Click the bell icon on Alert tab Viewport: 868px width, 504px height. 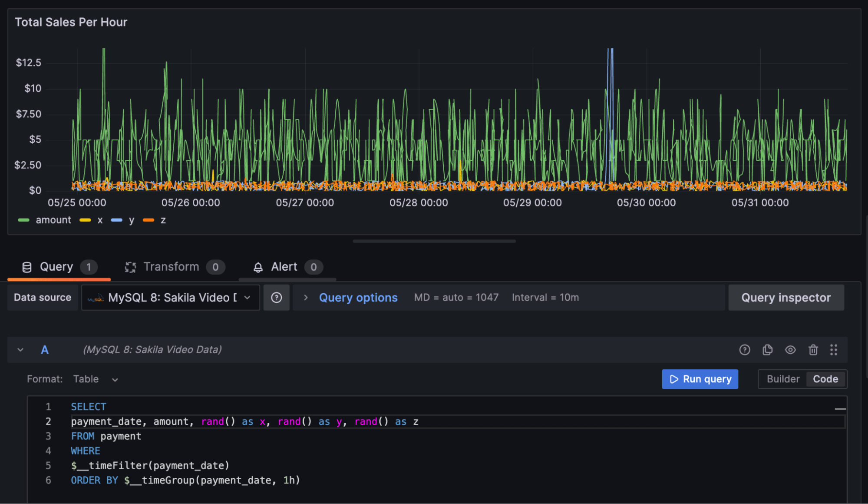[258, 267]
